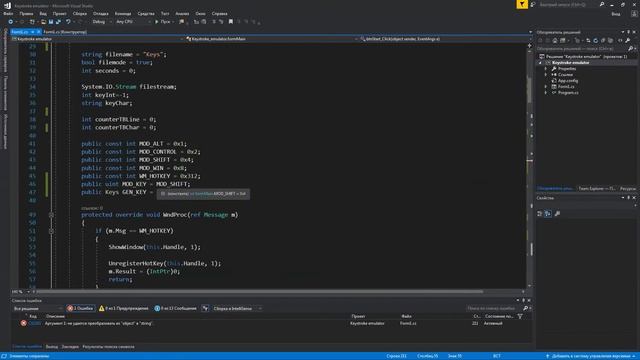Viewport: 640px width, 360px height.
Task: Open the formMain class navigation dropdown
Action: point(271,39)
